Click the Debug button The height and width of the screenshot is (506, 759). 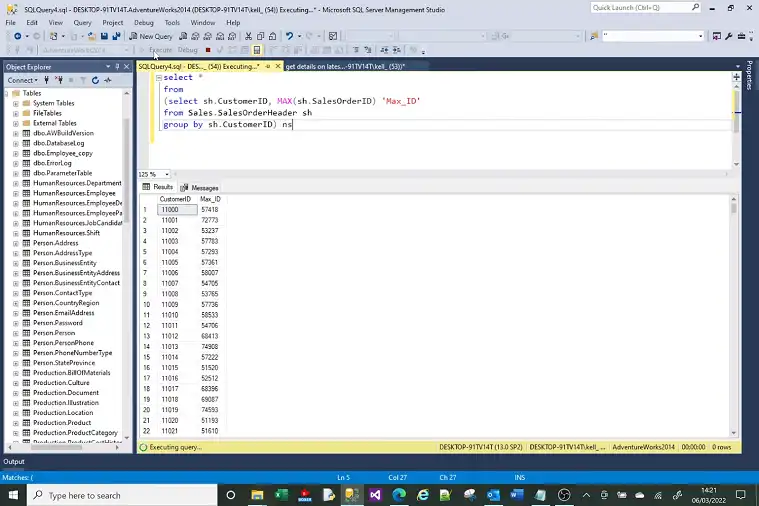click(187, 50)
